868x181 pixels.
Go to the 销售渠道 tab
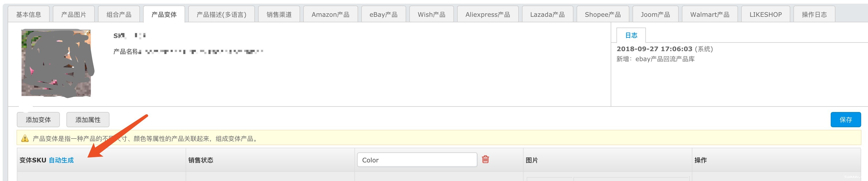[279, 14]
